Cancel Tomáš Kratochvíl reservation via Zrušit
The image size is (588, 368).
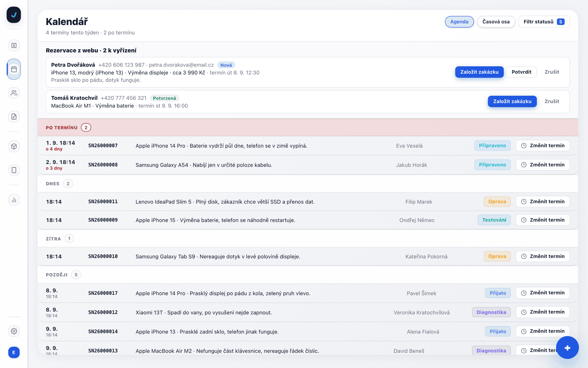coord(552,102)
